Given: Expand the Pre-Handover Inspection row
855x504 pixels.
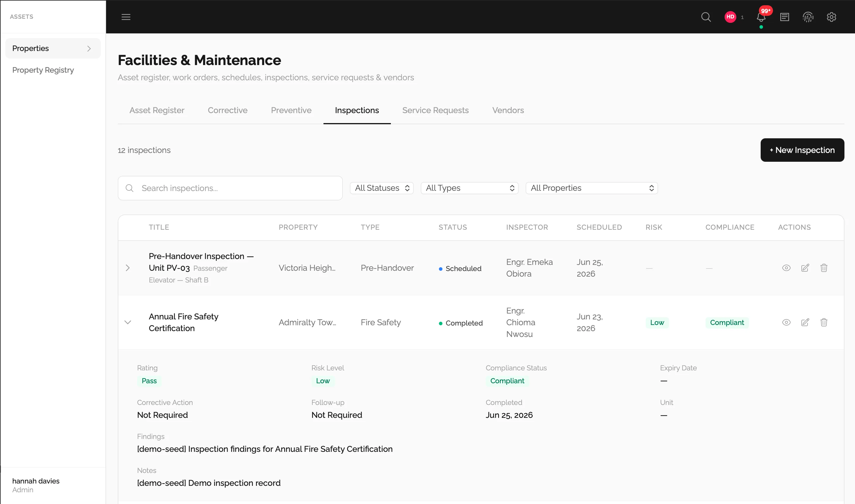Looking at the screenshot, I should (x=128, y=268).
